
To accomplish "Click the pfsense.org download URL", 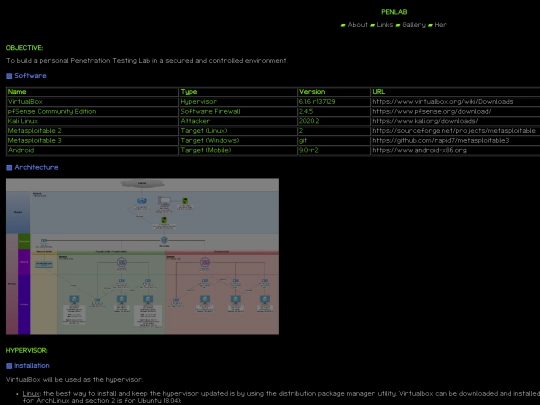I will coord(432,111).
